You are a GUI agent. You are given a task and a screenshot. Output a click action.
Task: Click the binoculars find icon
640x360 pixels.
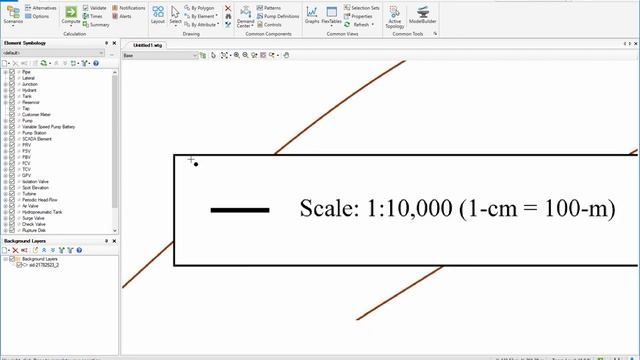pyautogui.click(x=228, y=16)
